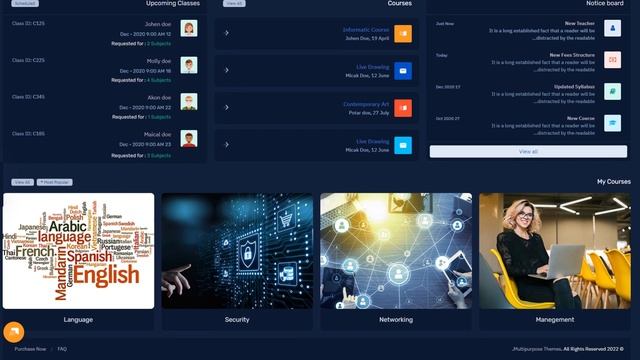Click View all button beside Courses heading
The height and width of the screenshot is (360, 640).
coord(234,3)
